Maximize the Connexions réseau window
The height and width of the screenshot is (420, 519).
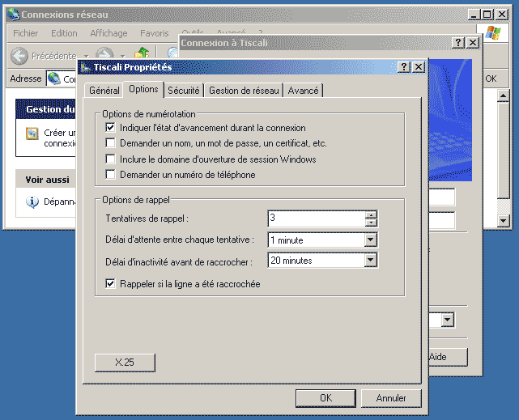[x=487, y=15]
